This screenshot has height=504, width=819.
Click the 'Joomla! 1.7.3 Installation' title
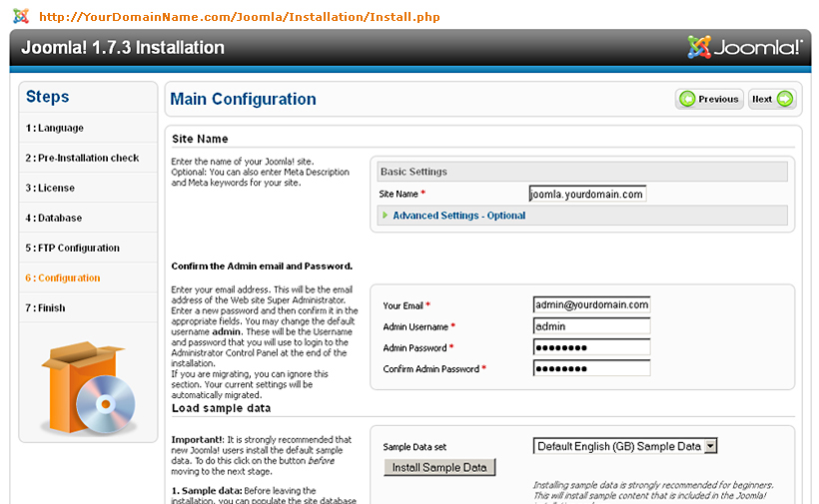coord(123,48)
